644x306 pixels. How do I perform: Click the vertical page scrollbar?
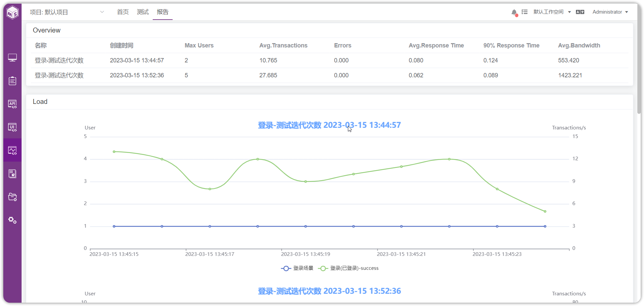[639, 66]
